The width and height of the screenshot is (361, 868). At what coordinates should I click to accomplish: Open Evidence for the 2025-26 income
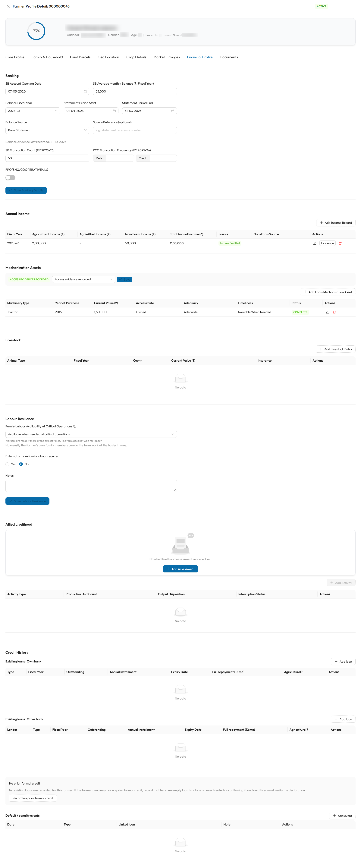327,243
